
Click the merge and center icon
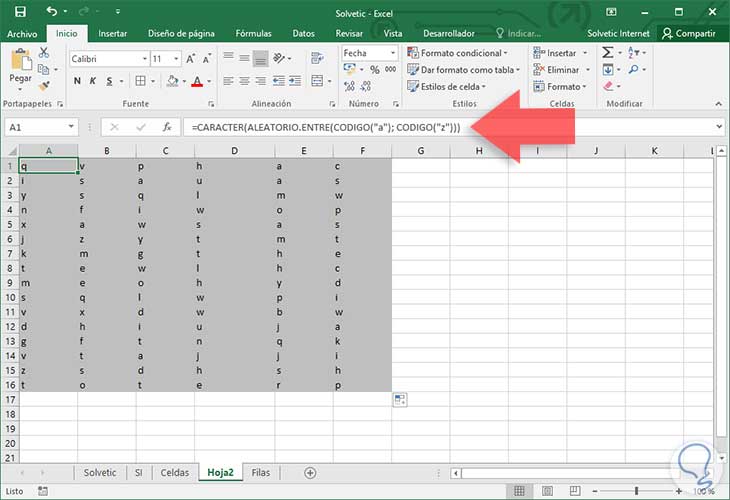click(x=317, y=81)
